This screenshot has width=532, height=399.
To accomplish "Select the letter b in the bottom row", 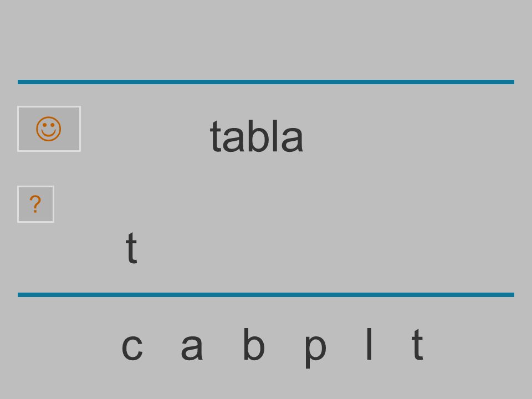I will [254, 344].
